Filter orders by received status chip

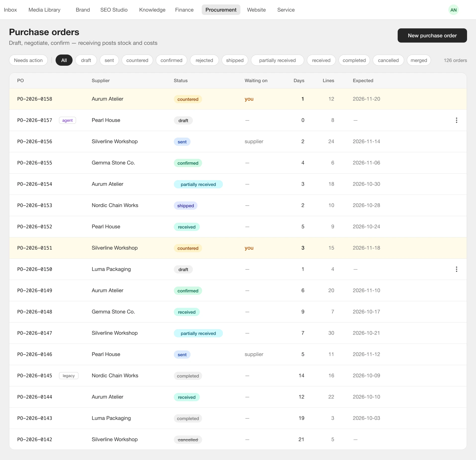point(321,60)
